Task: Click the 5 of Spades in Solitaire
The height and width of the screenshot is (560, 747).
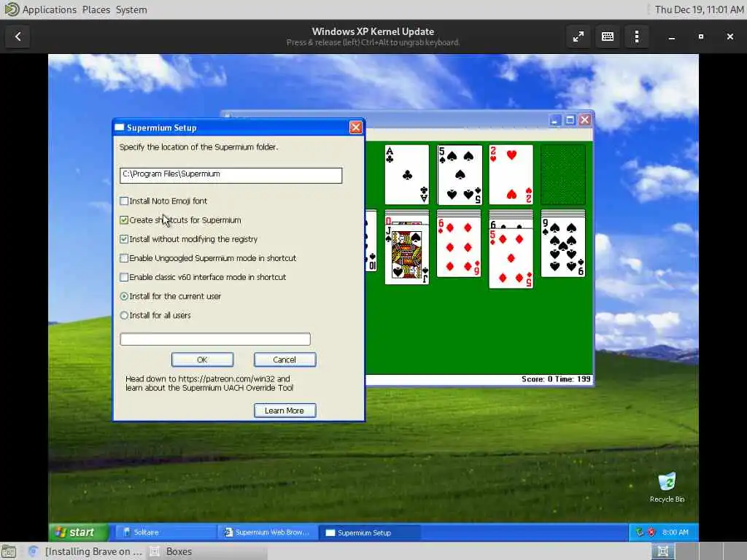Action: [x=460, y=175]
